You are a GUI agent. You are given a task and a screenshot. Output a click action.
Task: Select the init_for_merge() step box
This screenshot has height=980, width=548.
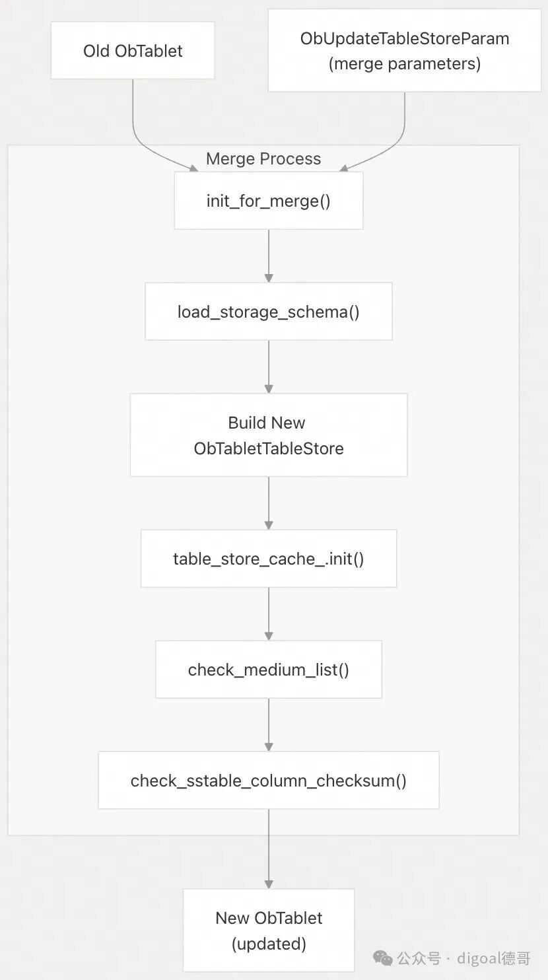pos(269,201)
